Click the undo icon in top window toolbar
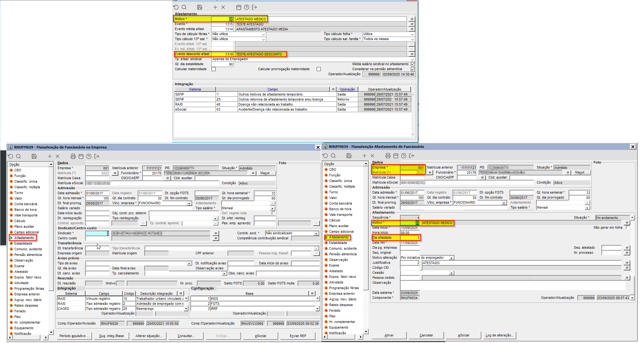This screenshot has height=343, width=644. [176, 7]
